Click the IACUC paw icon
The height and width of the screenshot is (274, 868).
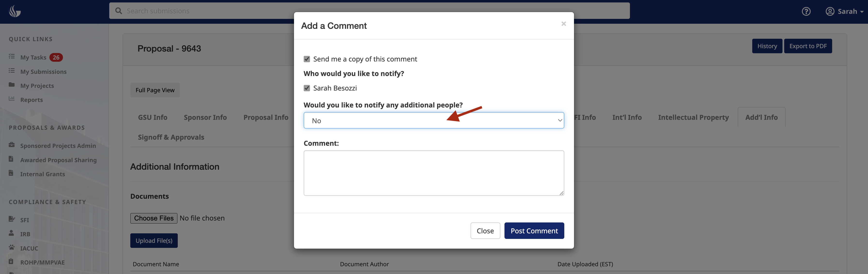[x=12, y=247]
